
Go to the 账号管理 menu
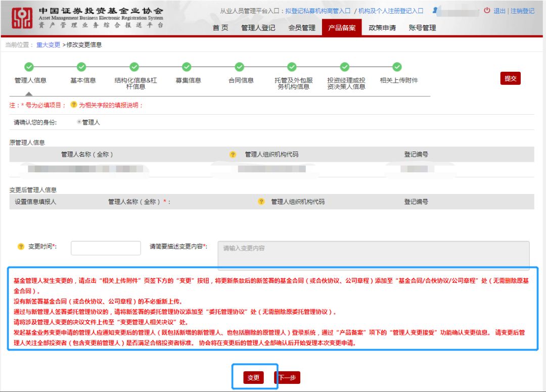click(422, 28)
